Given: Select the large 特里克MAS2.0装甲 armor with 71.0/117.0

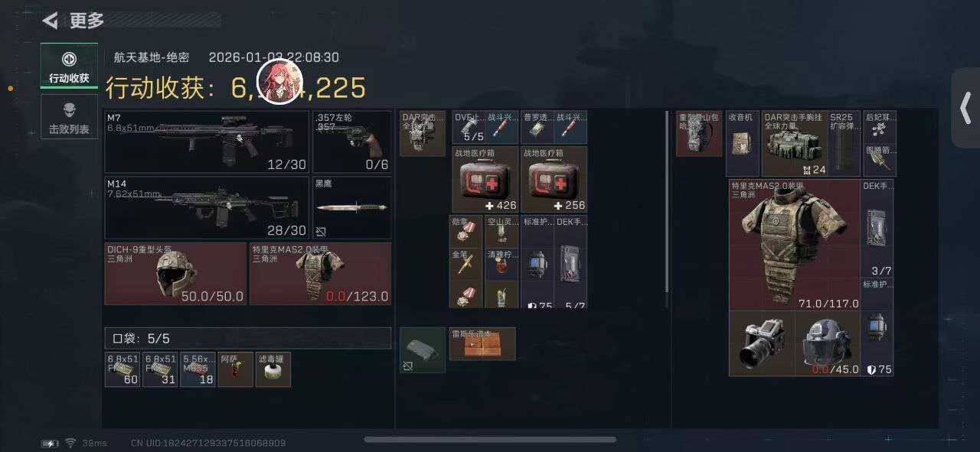Looking at the screenshot, I should click(795, 245).
